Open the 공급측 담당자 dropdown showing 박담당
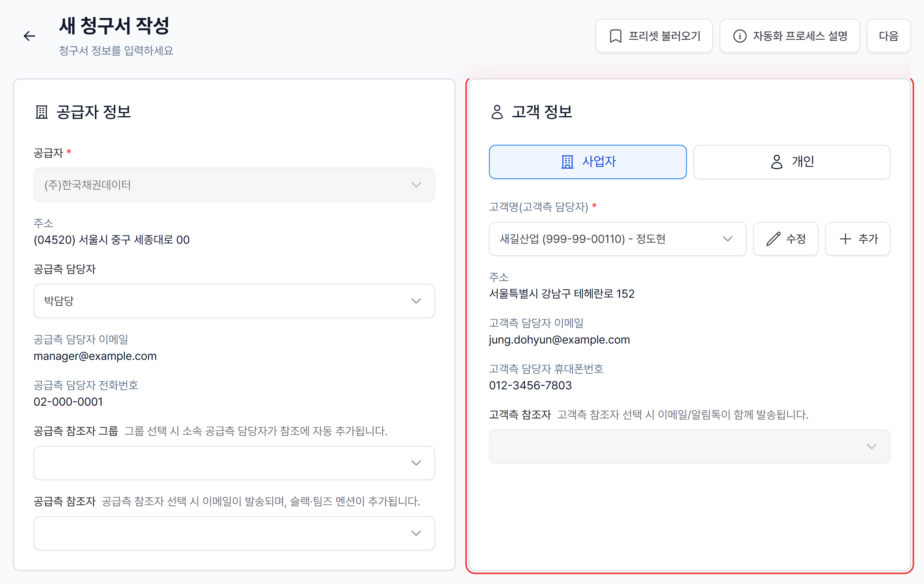This screenshot has width=924, height=584. point(234,301)
